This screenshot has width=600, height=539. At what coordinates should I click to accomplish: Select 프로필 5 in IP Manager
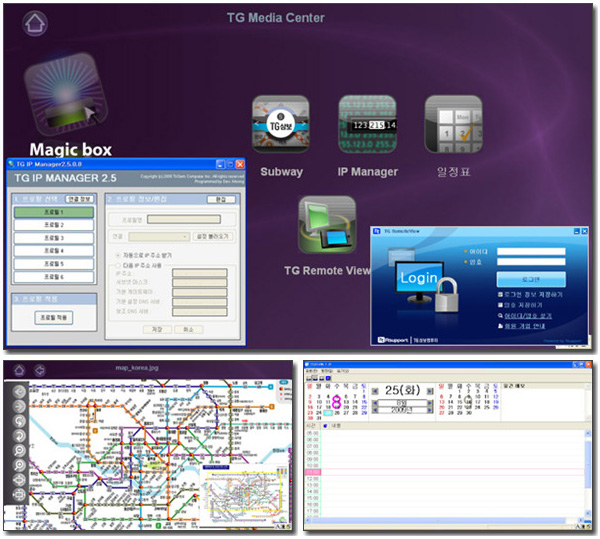pos(54,264)
